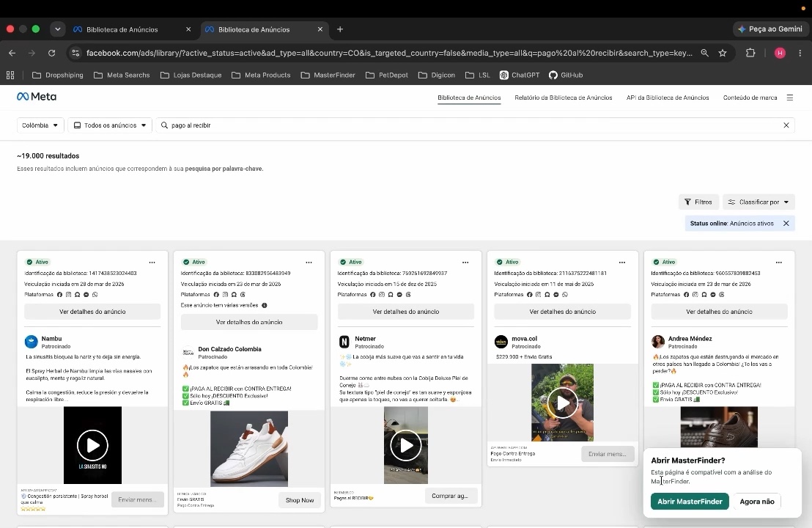
Task: Click the Andrea Méndez profile photo
Action: [658, 342]
